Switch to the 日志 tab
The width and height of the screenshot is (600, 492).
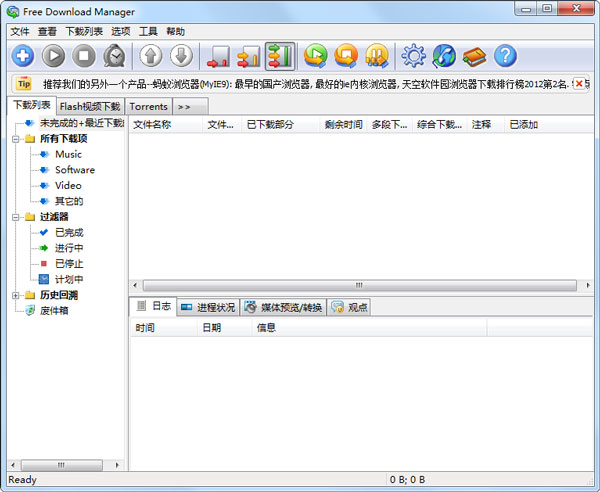[x=153, y=306]
